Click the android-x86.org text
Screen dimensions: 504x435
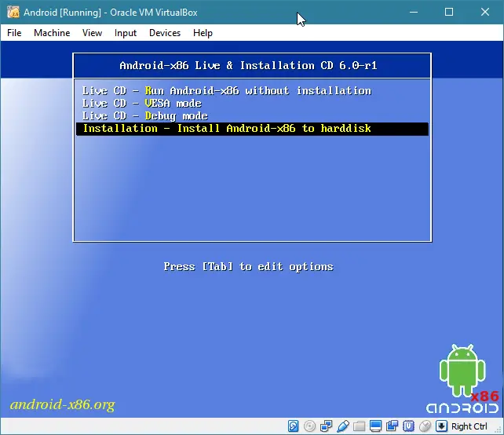pos(62,404)
